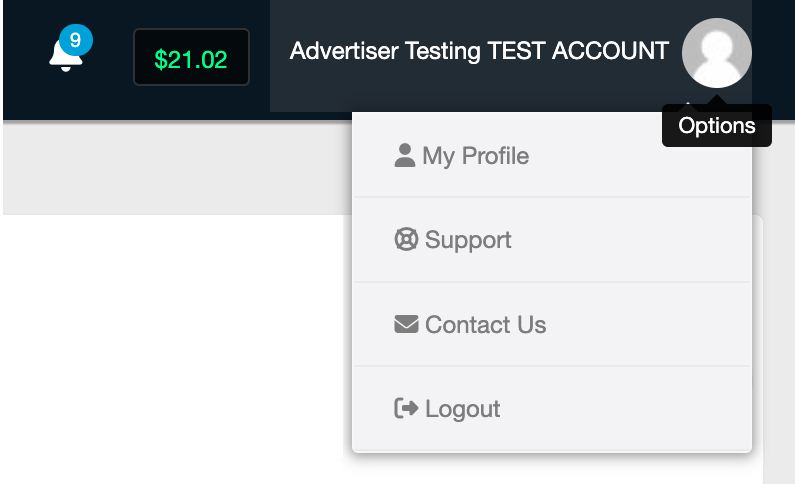The image size is (795, 484).
Task: Click the $21.02 account balance button
Action: (191, 58)
